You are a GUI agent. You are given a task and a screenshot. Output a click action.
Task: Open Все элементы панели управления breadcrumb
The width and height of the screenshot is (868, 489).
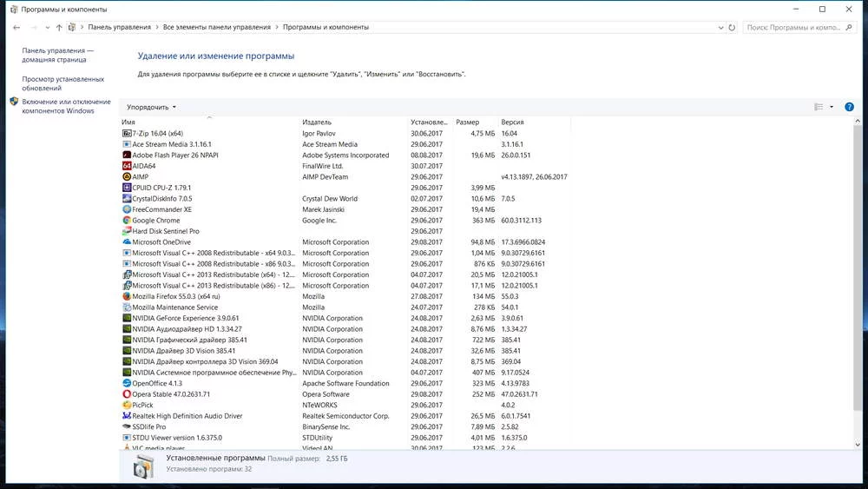tap(217, 28)
